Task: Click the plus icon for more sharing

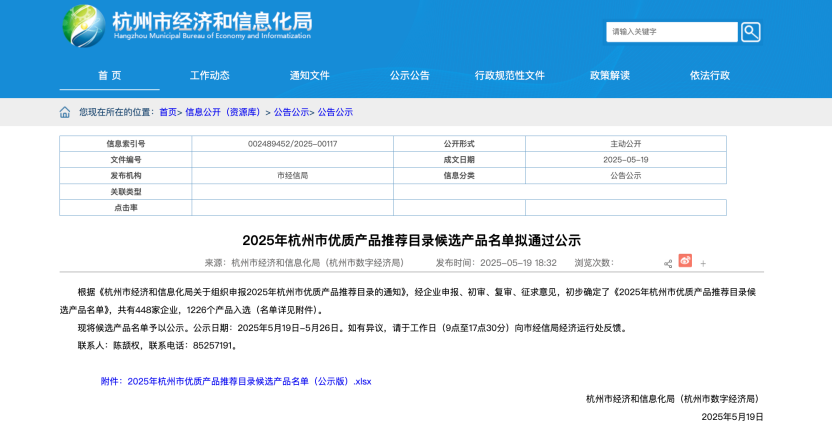Action: pos(703,263)
